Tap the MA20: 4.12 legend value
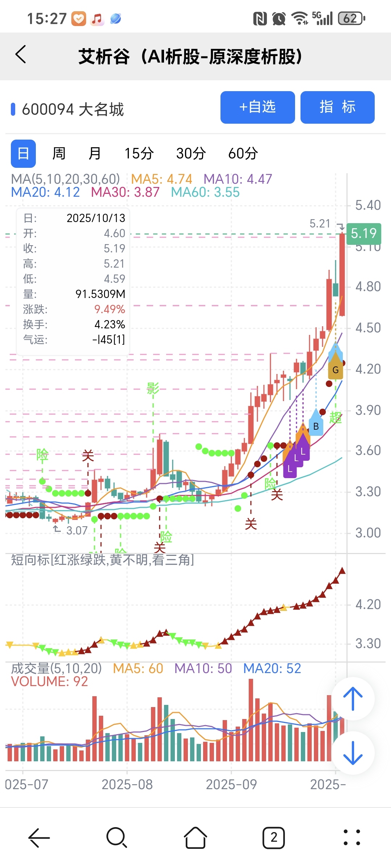391x868 pixels. click(45, 192)
